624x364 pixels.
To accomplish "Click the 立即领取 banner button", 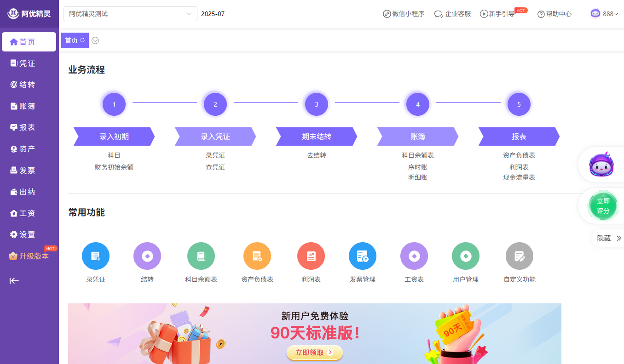I will pyautogui.click(x=315, y=353).
